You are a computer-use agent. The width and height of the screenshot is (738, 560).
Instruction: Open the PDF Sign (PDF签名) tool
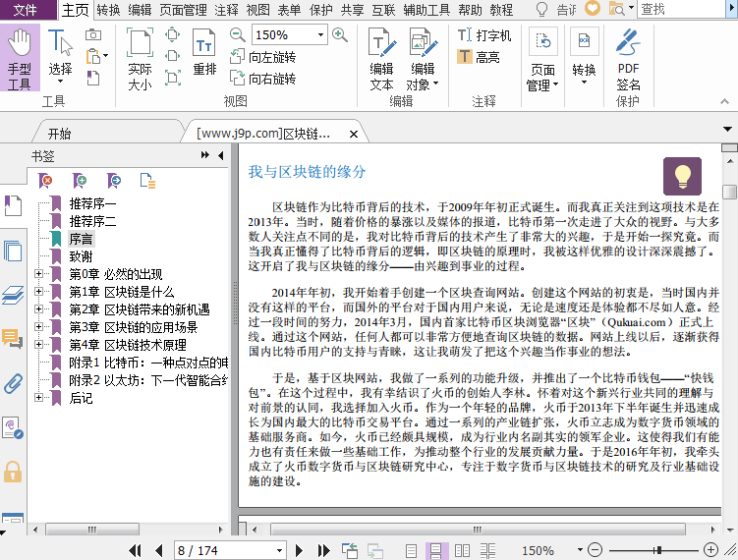coord(628,59)
